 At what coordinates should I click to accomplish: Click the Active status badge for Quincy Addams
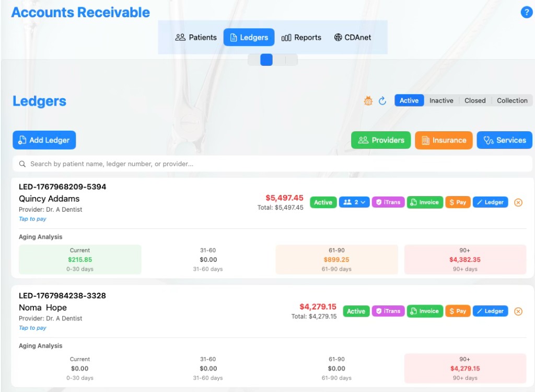tap(323, 202)
